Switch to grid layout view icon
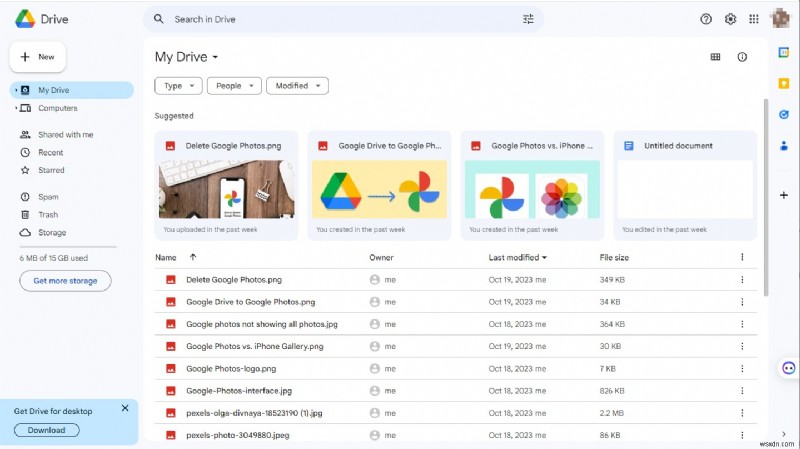Screen dimensions: 800x449 (x=715, y=57)
